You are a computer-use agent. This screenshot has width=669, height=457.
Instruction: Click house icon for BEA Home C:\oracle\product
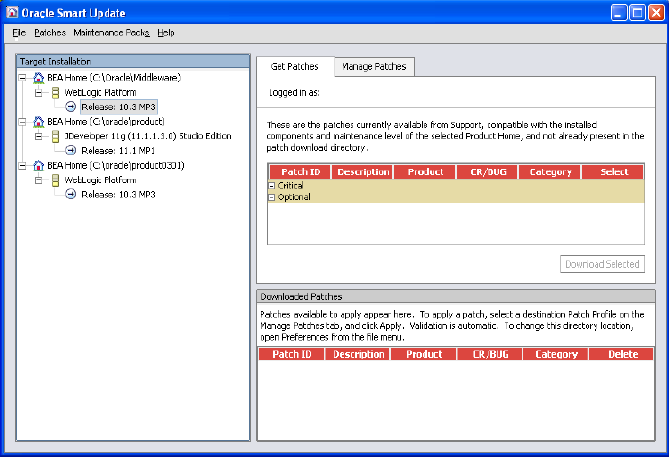coord(38,122)
